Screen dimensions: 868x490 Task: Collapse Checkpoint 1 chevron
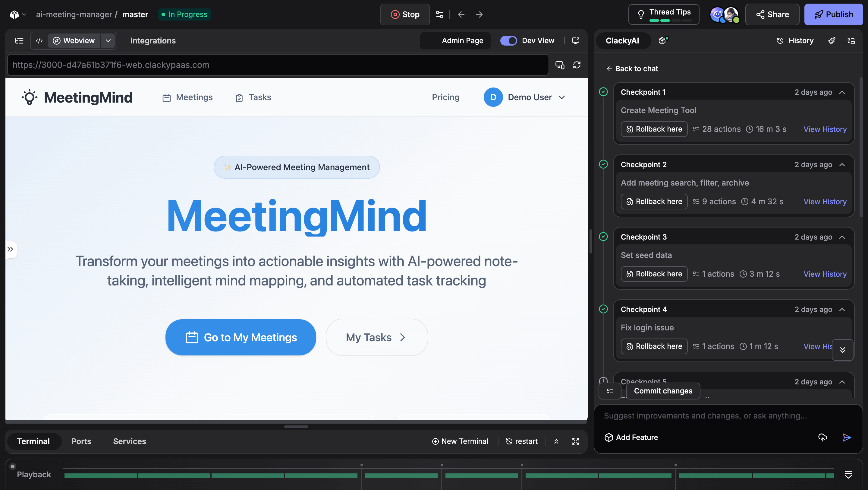point(842,92)
